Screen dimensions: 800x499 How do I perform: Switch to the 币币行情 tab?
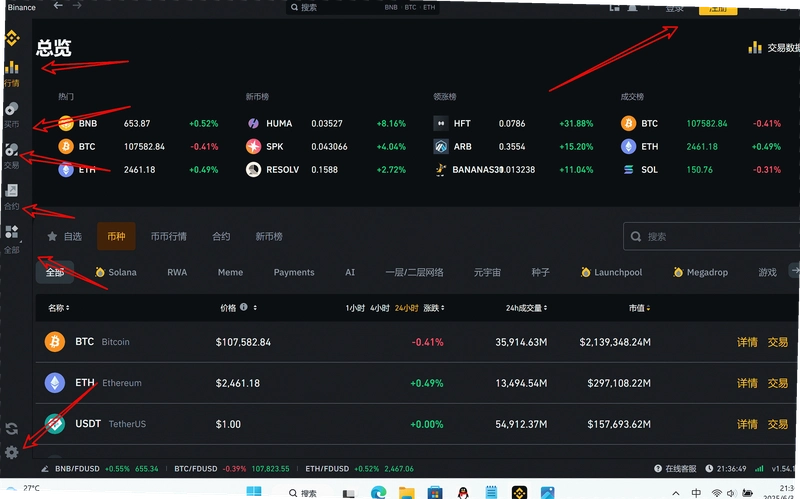[x=169, y=236]
